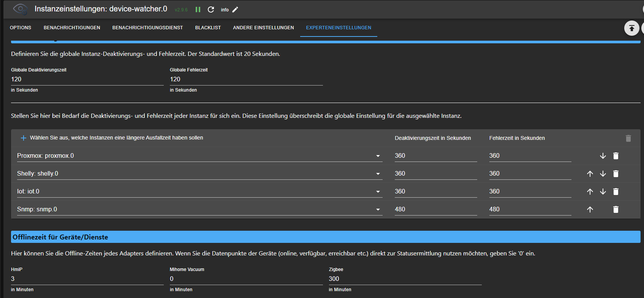This screenshot has width=644, height=298.
Task: Move the Shelly row down
Action: click(603, 174)
